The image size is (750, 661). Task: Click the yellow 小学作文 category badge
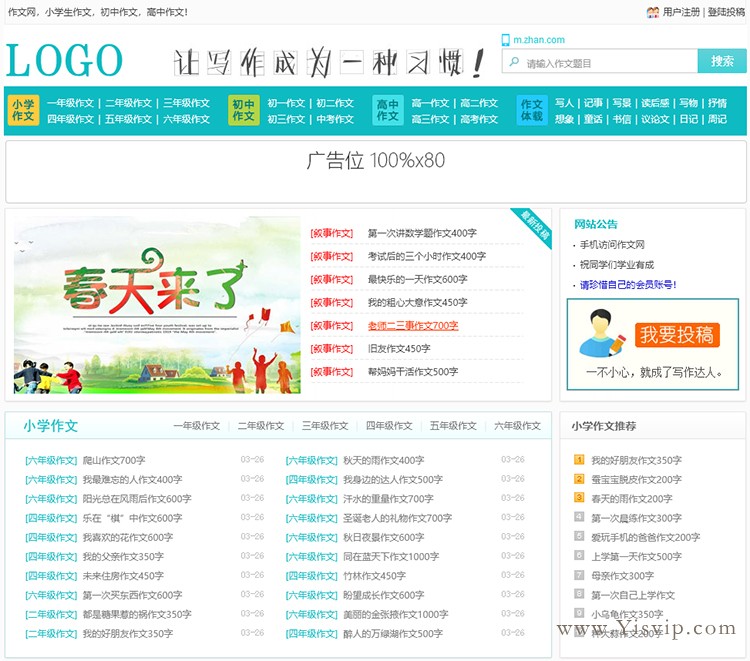click(24, 110)
